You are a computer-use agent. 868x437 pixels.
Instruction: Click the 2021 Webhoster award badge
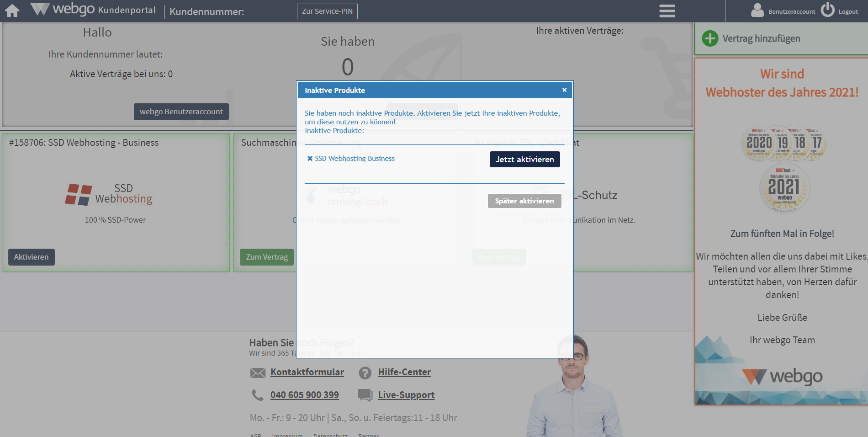pos(784,188)
